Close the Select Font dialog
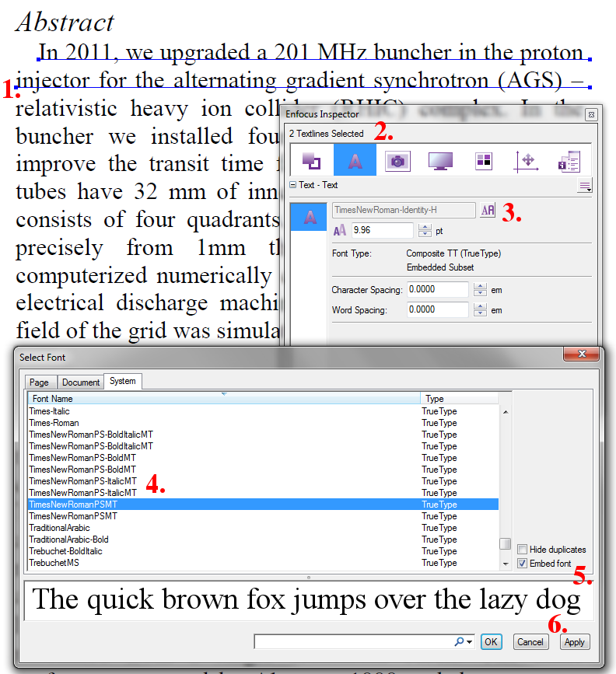Image resolution: width=616 pixels, height=674 pixels. [x=582, y=354]
